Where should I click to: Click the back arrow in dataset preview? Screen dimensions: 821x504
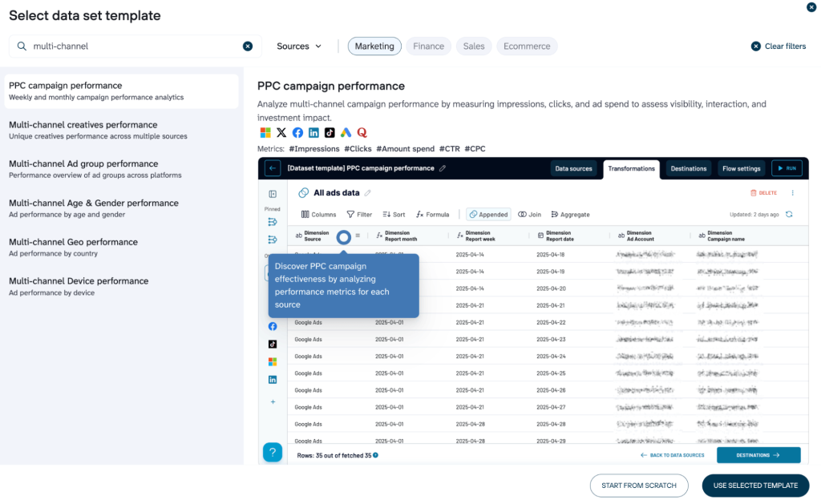[x=272, y=168]
